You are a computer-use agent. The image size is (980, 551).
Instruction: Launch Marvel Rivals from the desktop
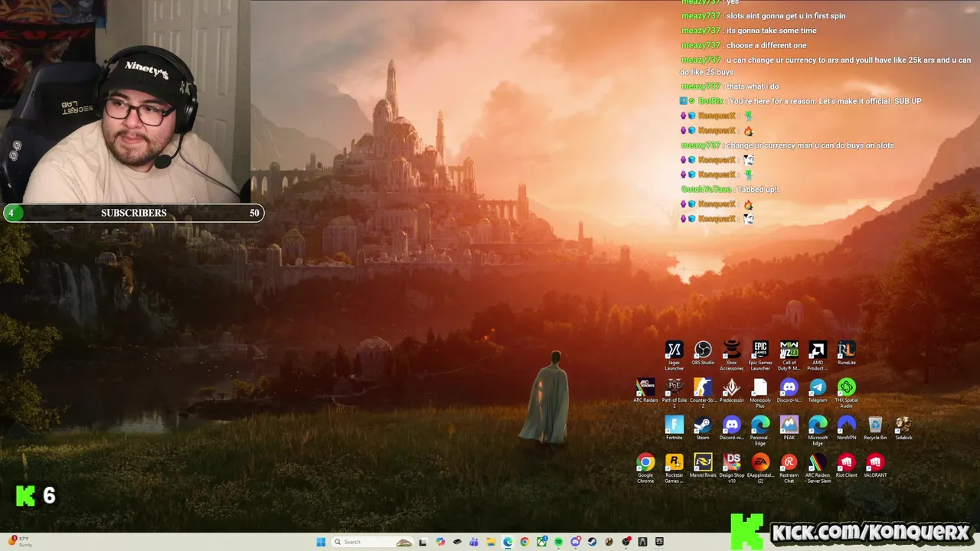(x=703, y=465)
